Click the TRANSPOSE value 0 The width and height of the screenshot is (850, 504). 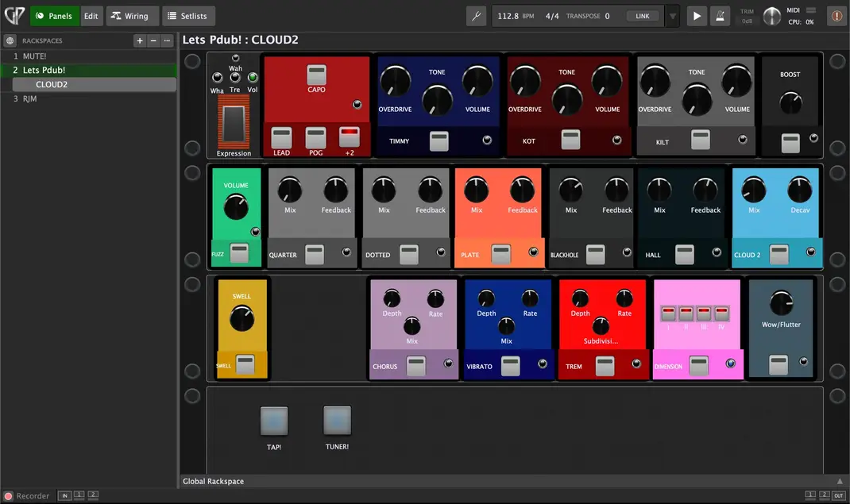[607, 16]
